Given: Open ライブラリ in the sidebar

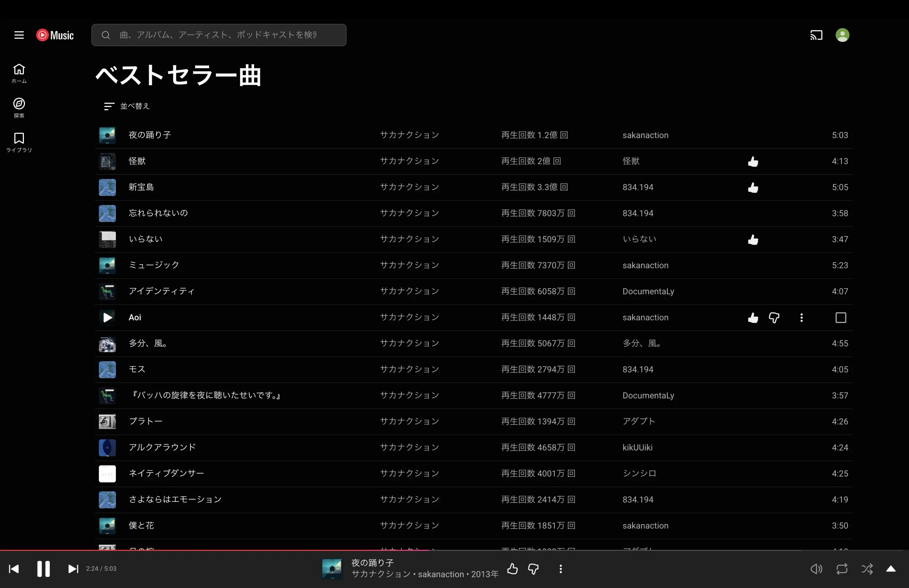Looking at the screenshot, I should 19,143.
